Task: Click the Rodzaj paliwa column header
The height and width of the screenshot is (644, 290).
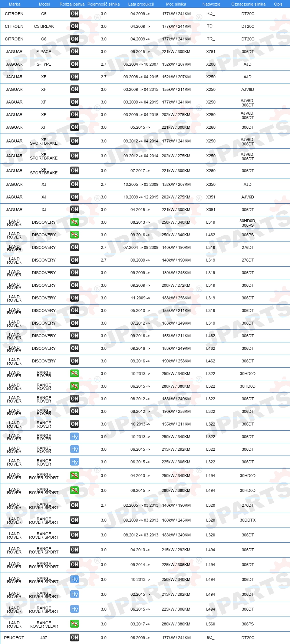Action: (72, 4)
